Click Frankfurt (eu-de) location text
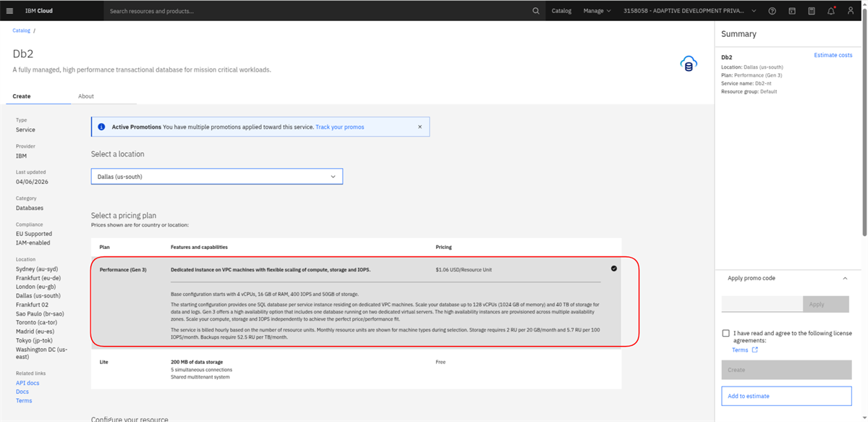 click(38, 277)
